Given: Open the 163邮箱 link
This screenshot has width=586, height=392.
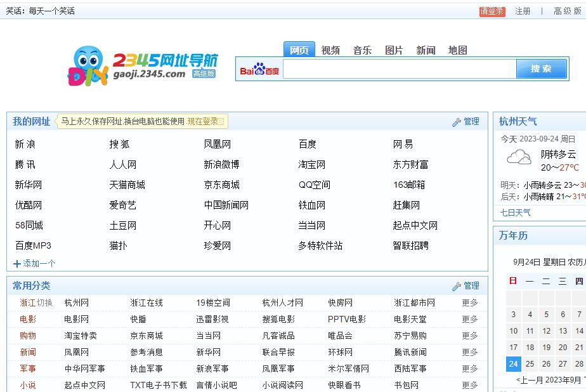Looking at the screenshot, I should [409, 185].
